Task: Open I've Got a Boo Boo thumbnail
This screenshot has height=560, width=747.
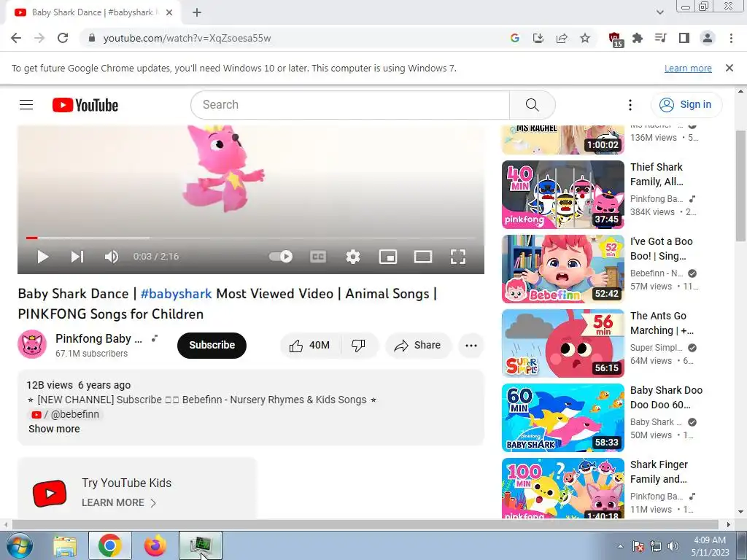Action: tap(563, 269)
